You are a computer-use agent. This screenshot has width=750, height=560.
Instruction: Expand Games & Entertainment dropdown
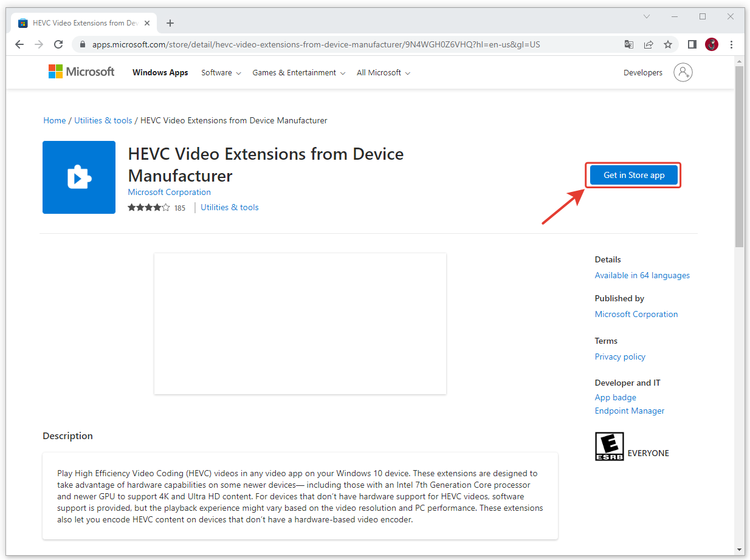click(x=298, y=73)
